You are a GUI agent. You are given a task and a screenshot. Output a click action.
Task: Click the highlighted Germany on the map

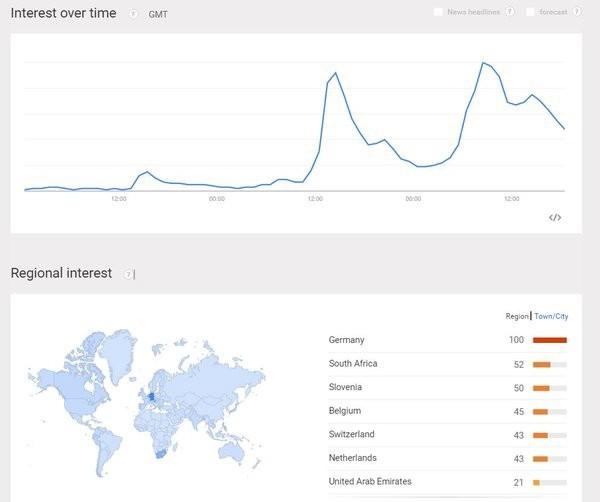153,395
